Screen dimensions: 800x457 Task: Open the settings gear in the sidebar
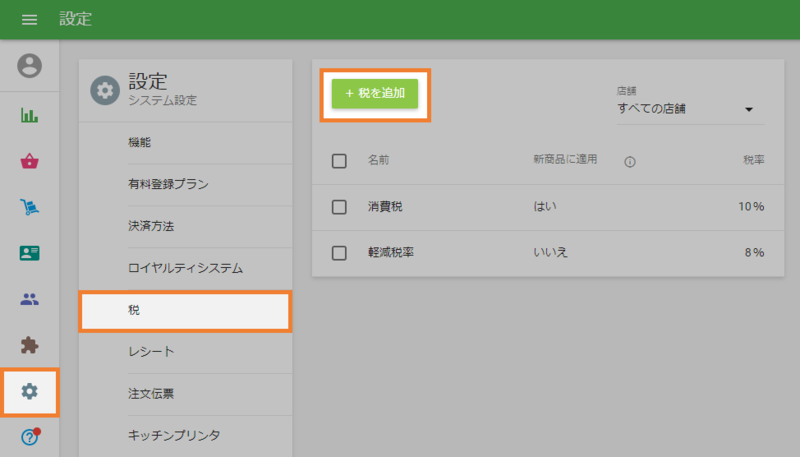(30, 391)
